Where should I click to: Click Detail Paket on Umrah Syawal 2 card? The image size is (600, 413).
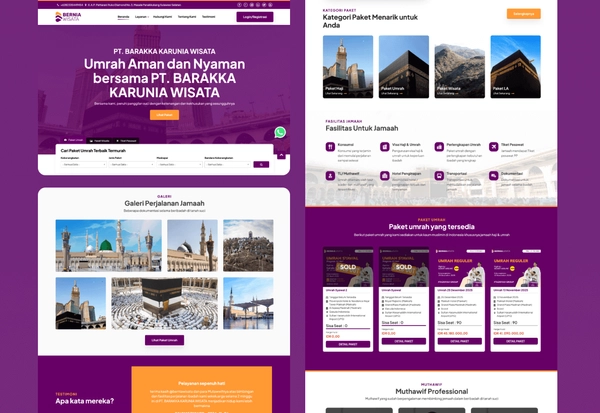[x=348, y=344]
